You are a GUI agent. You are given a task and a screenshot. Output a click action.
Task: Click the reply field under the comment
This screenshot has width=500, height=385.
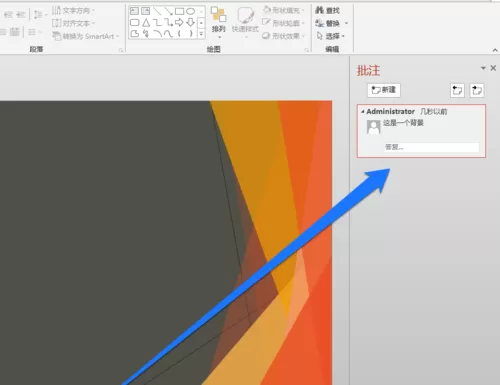pos(431,147)
